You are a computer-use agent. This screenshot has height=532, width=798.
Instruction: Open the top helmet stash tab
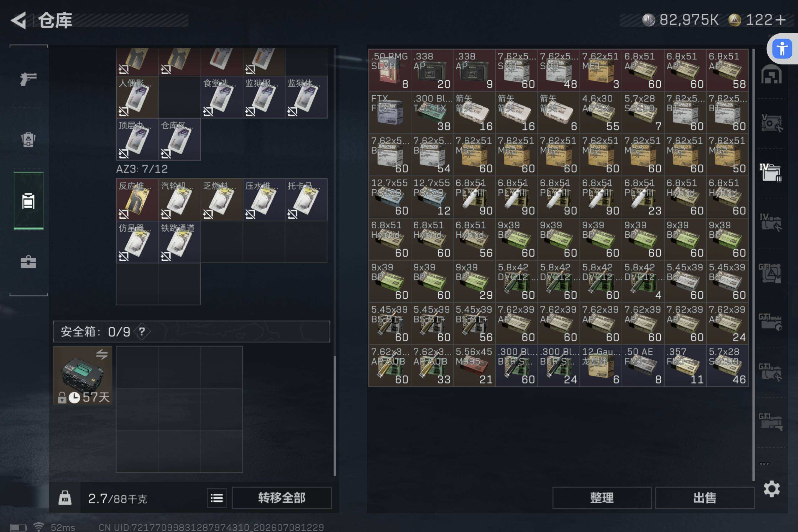coord(771,74)
